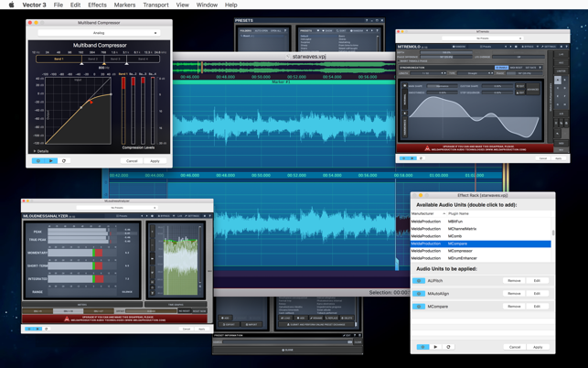Click play icon in MLoudnessAnalyzer footer
588x368 pixels.
[38, 329]
